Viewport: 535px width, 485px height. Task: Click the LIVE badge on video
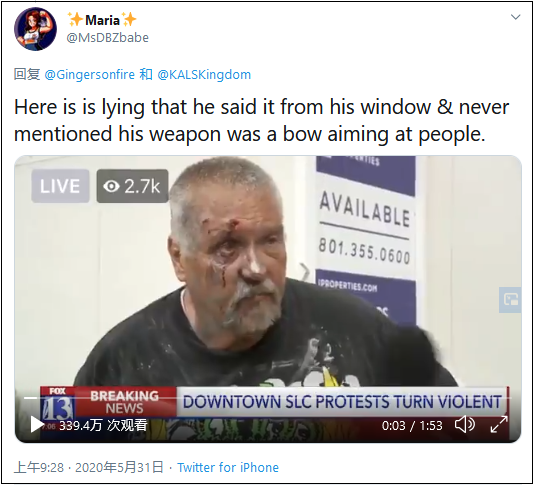click(x=60, y=186)
